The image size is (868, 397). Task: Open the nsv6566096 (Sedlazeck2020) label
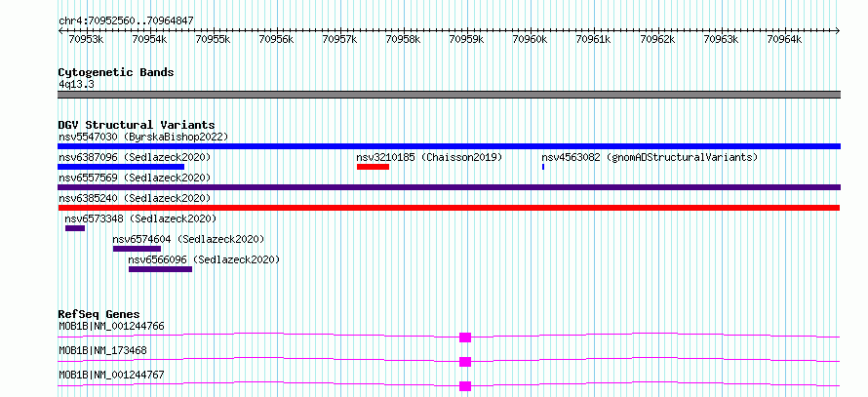(x=204, y=259)
